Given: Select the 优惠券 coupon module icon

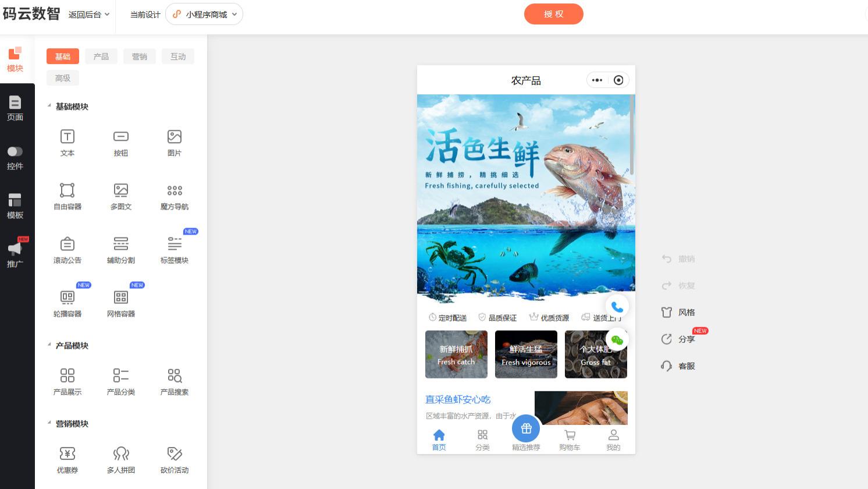Looking at the screenshot, I should [67, 459].
